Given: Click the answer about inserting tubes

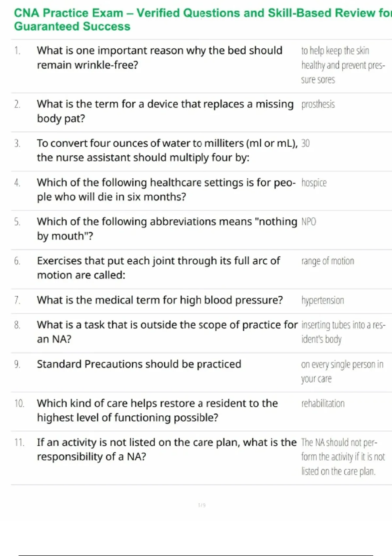Looking at the screenshot, I should [343, 332].
